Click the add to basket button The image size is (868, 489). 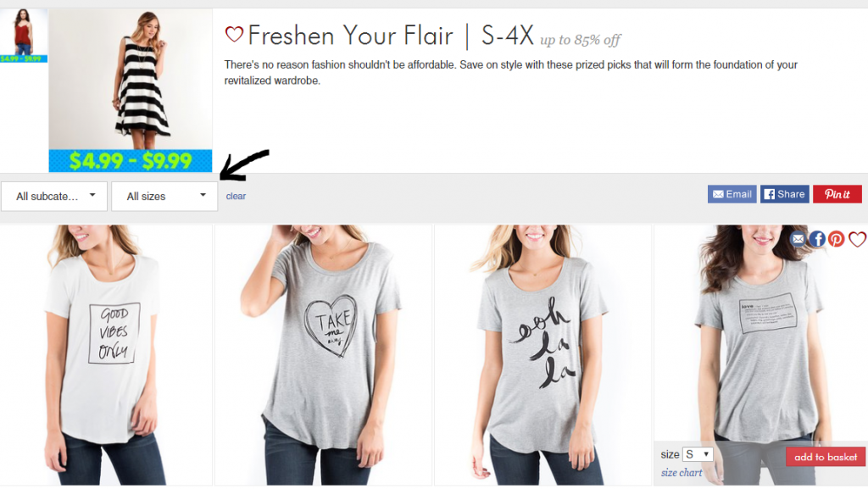click(x=826, y=457)
